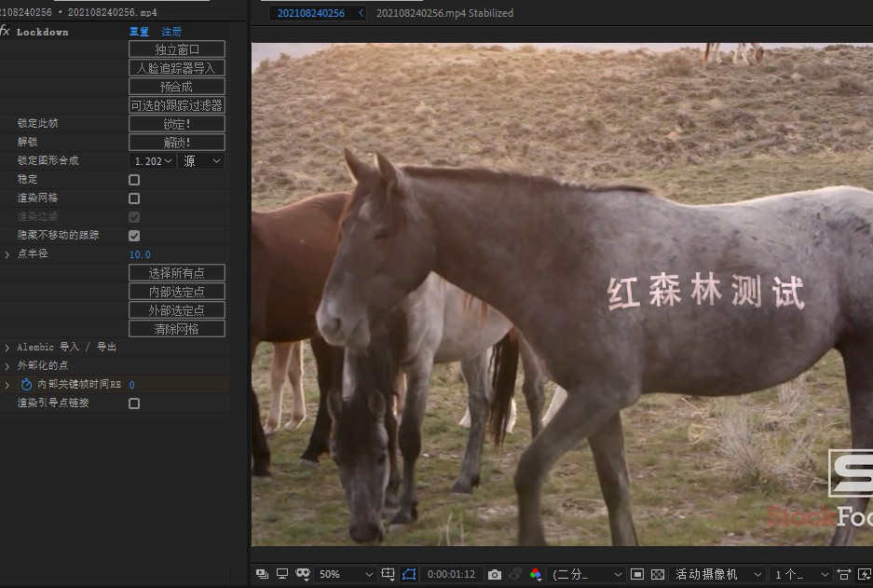Click the 重置 reset link
This screenshot has width=873, height=588.
(x=139, y=32)
